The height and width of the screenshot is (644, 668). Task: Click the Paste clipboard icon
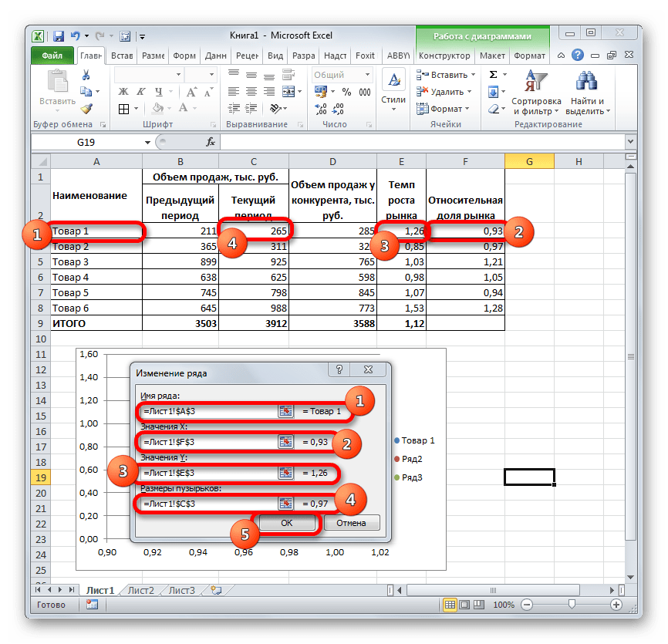pyautogui.click(x=58, y=81)
